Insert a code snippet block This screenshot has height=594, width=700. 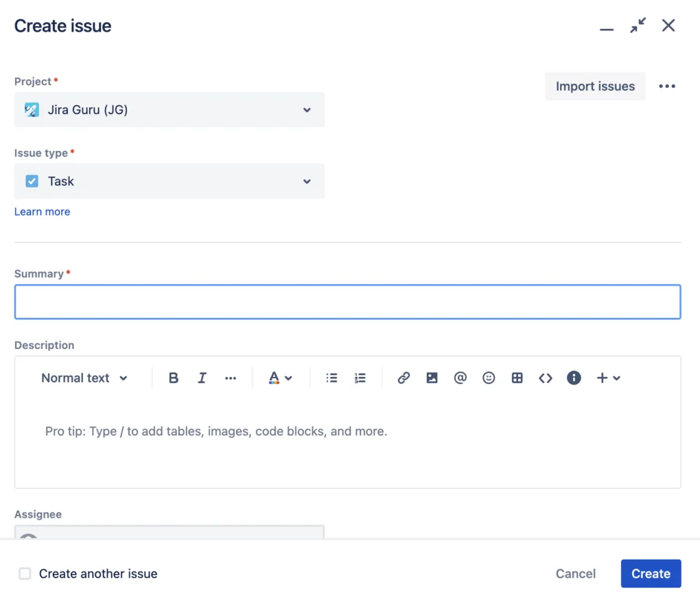click(x=546, y=378)
